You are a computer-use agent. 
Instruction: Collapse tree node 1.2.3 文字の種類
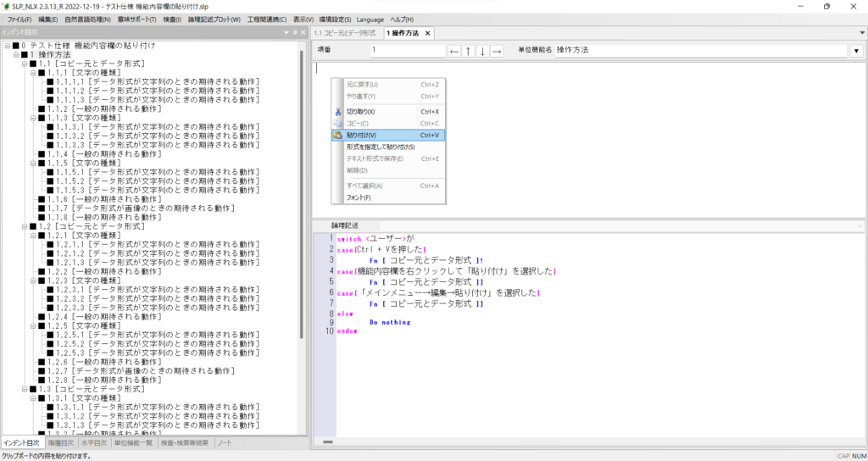tap(34, 280)
